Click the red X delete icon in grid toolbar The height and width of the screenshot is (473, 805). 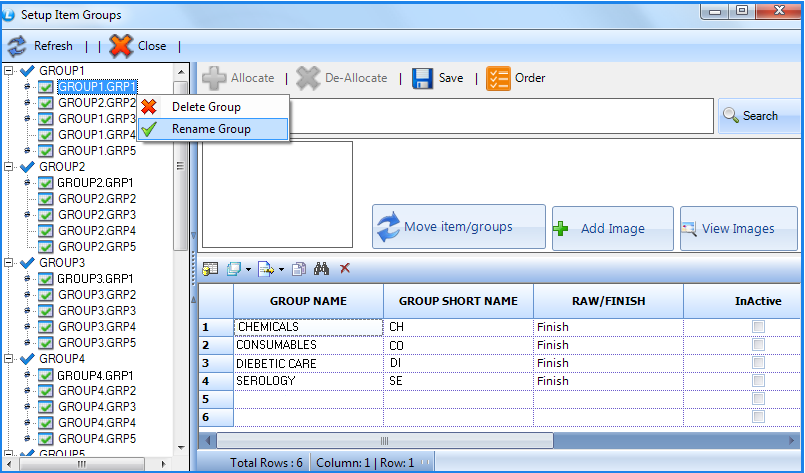[x=345, y=268]
